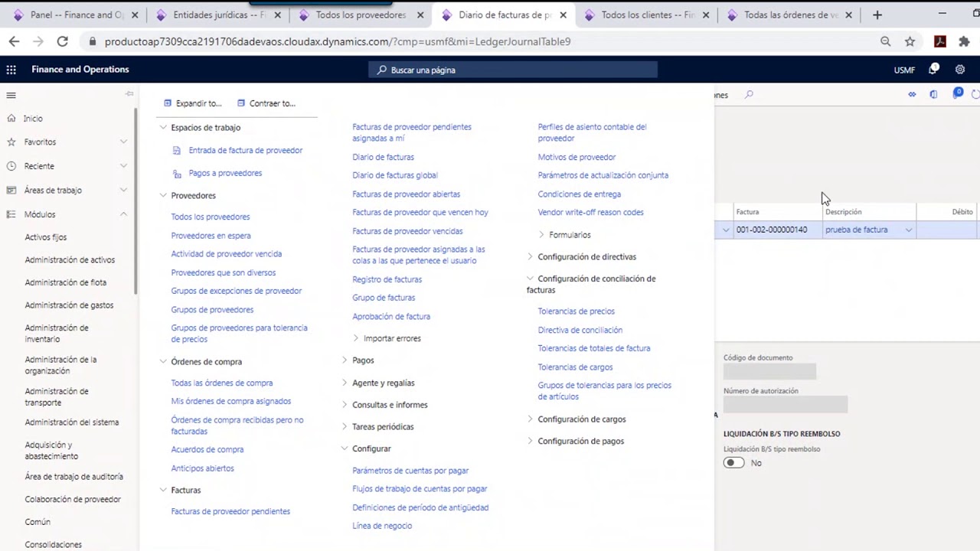Expand Configuración de cargos section
Screen dimensions: 980x551
tap(530, 419)
